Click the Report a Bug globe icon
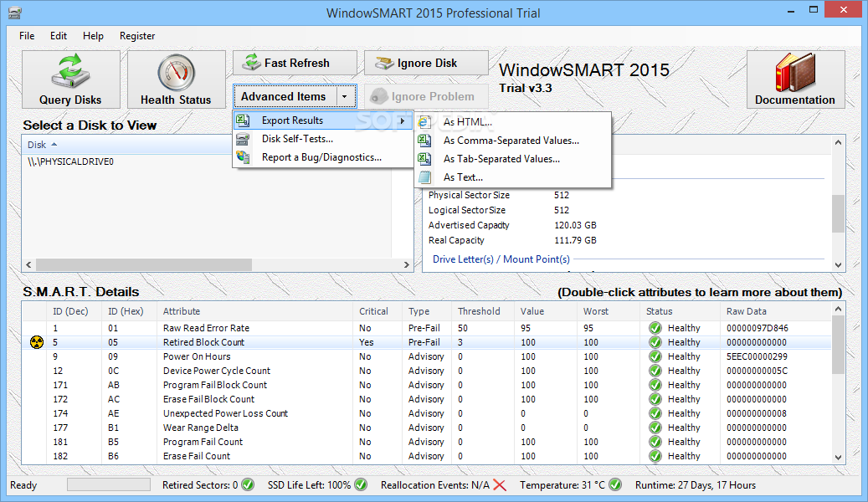 [243, 157]
